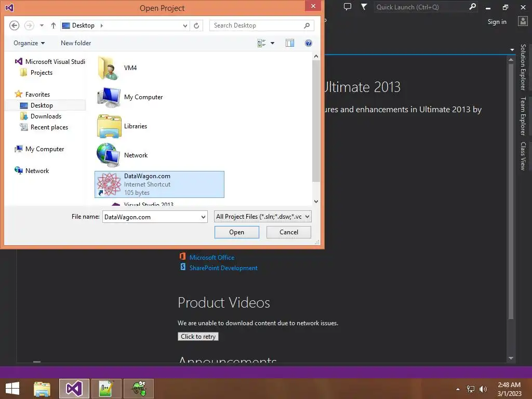532x399 pixels.
Task: Open recent locations dropdown arrow
Action: tap(42, 25)
